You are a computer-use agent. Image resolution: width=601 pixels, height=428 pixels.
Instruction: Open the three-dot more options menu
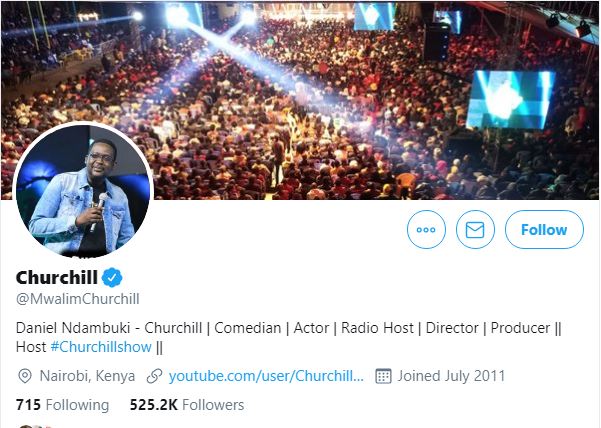point(426,230)
